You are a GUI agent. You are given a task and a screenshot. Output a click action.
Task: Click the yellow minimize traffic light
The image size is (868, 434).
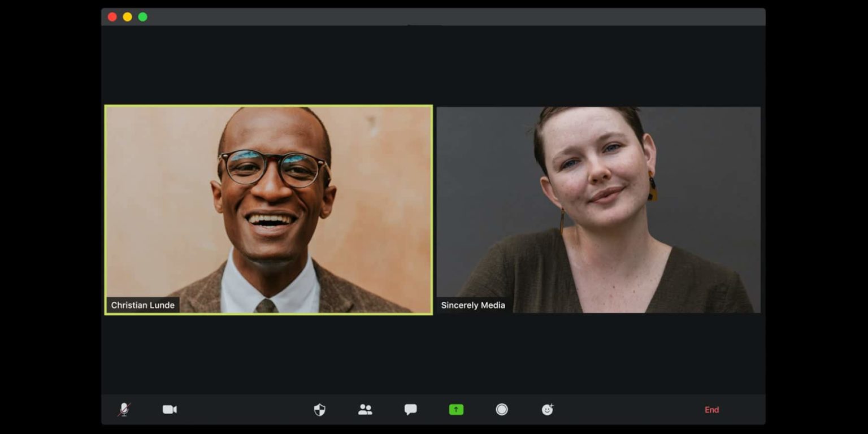click(128, 17)
